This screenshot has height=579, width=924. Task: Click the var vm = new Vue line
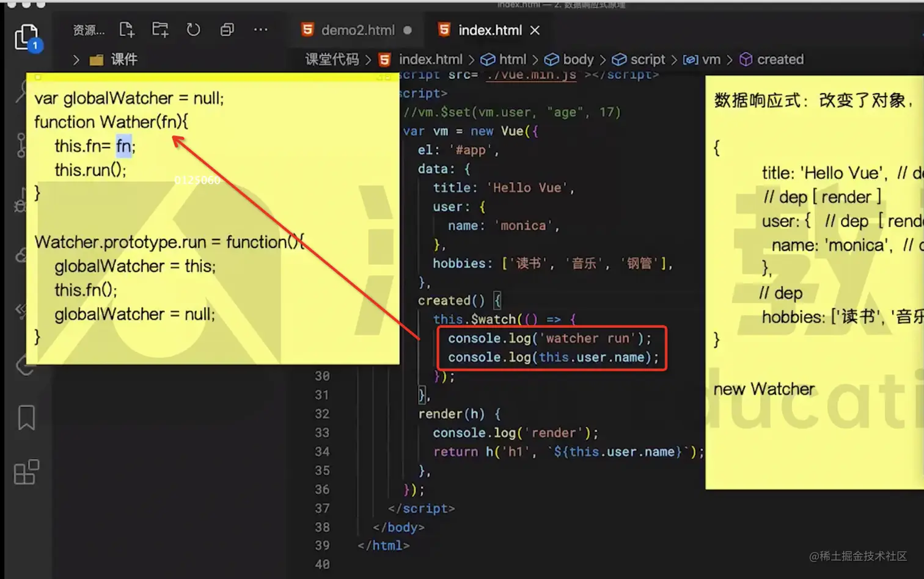(x=471, y=131)
